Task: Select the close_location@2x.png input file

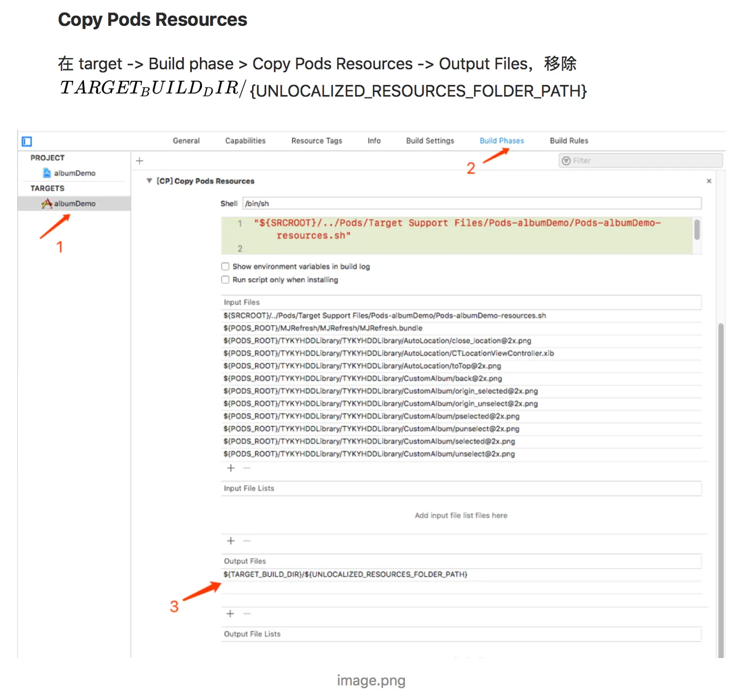Action: pos(462,341)
